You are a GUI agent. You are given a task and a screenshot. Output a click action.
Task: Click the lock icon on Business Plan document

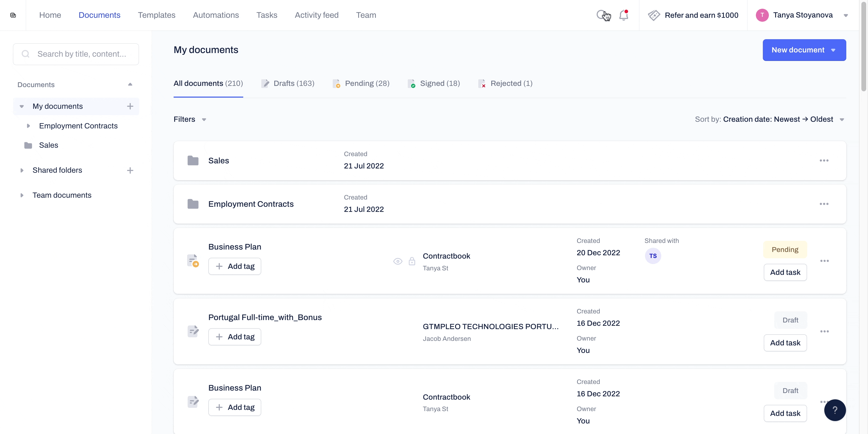coord(412,261)
